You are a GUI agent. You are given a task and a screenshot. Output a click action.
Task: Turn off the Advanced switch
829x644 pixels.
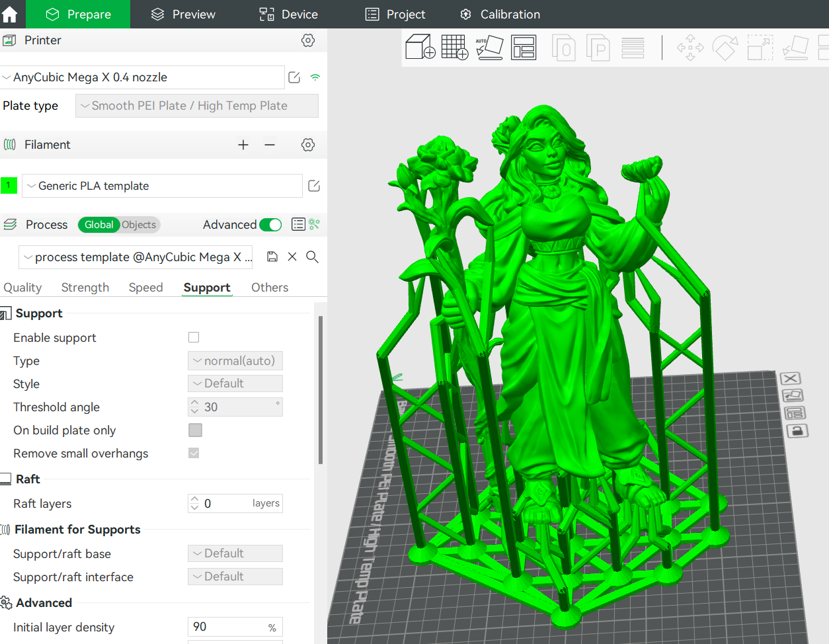[270, 225]
